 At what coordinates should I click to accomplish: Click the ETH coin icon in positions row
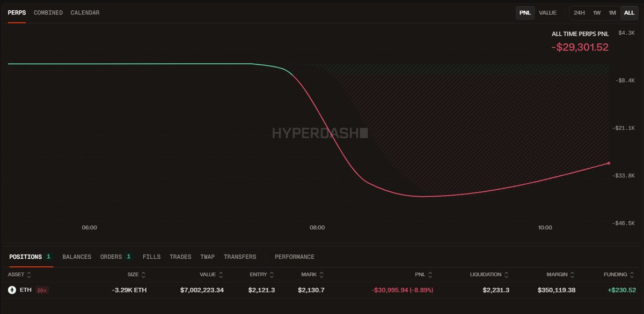point(12,289)
